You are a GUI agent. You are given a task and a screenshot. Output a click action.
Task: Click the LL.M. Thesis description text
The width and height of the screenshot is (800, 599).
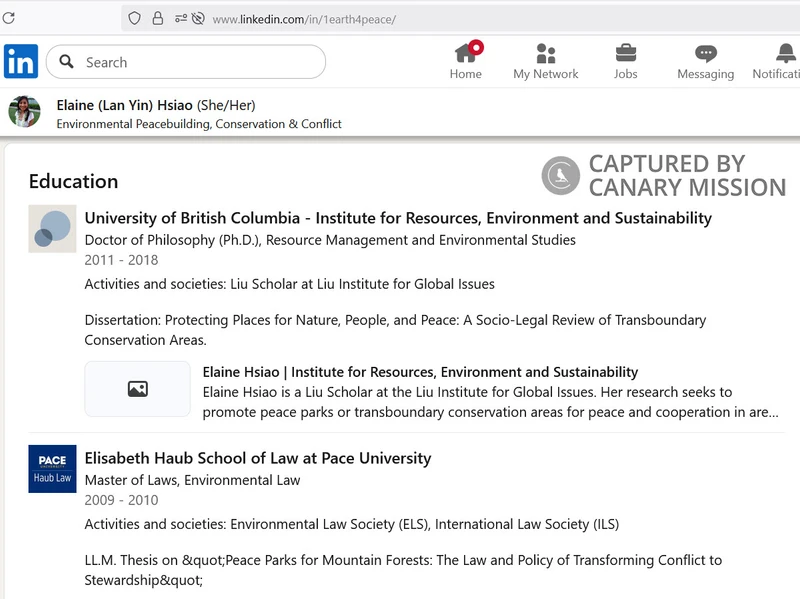click(x=403, y=570)
